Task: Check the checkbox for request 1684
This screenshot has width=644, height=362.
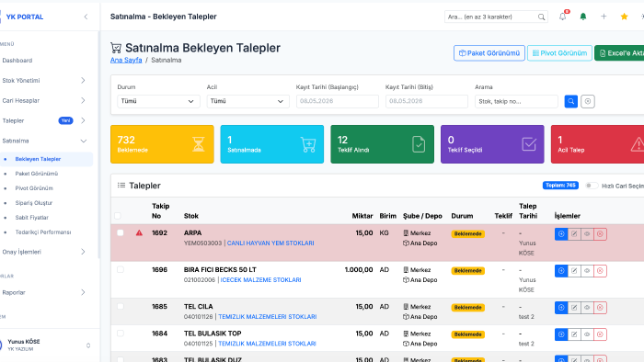Action: pyautogui.click(x=120, y=334)
